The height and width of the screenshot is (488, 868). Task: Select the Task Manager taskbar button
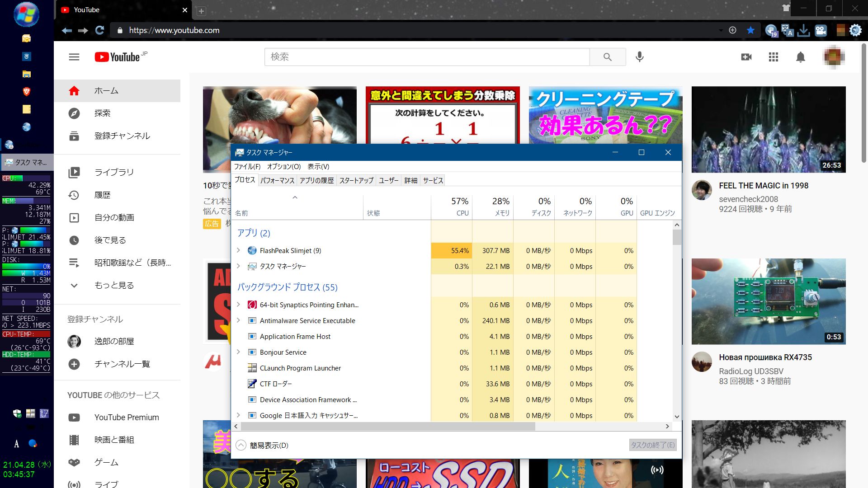27,162
